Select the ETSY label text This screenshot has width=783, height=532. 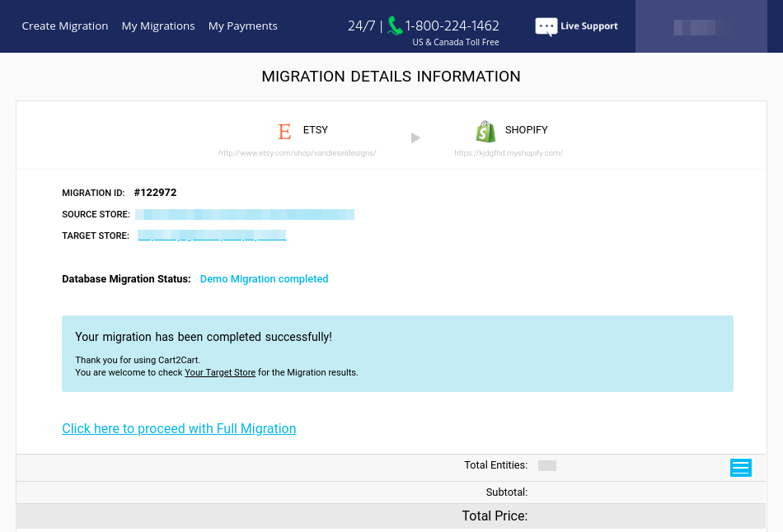point(316,130)
